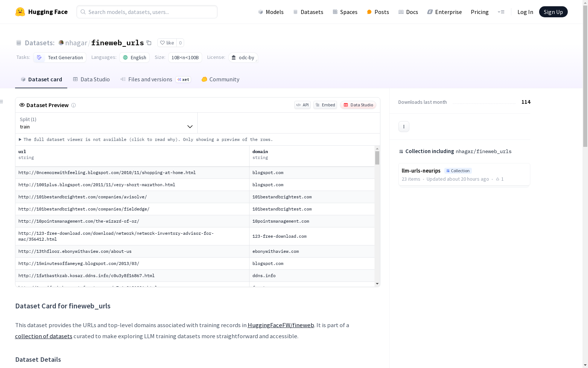This screenshot has height=368, width=588.
Task: Open the navigation overflow menu icon
Action: click(501, 12)
